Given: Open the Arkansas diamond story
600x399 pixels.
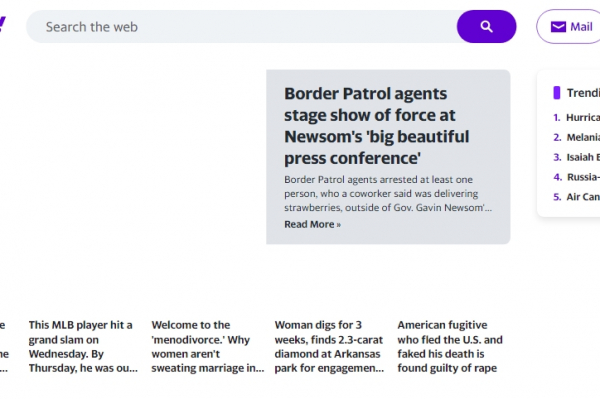Looking at the screenshot, I should [329, 346].
